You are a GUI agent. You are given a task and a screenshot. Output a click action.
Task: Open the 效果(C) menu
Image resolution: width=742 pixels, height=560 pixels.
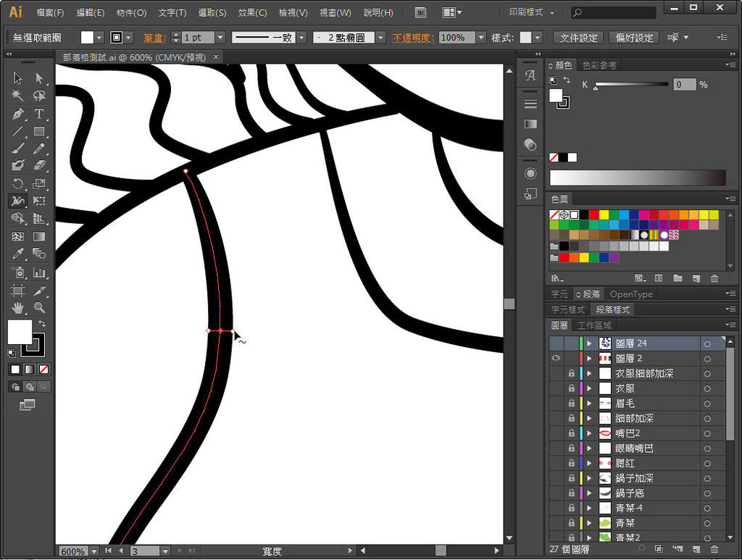point(252,13)
